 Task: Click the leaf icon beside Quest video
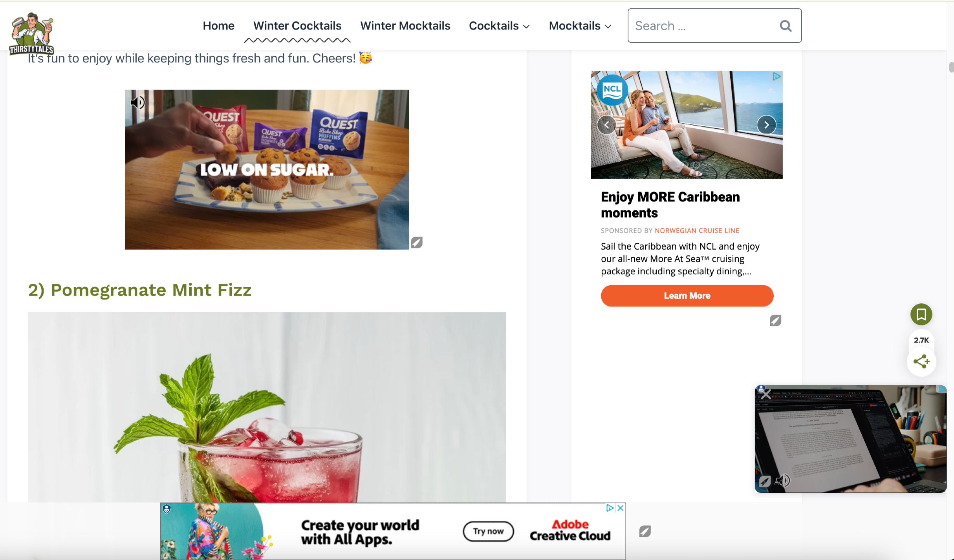(x=417, y=243)
